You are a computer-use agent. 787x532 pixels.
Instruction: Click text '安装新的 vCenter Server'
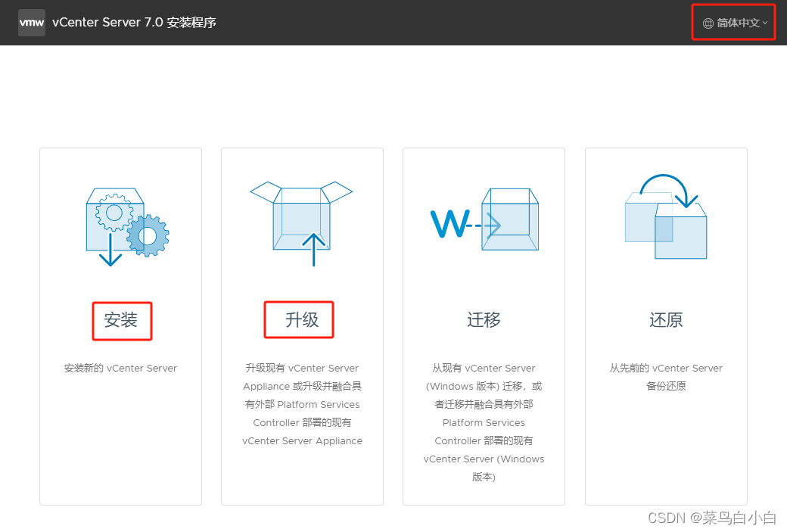click(120, 369)
